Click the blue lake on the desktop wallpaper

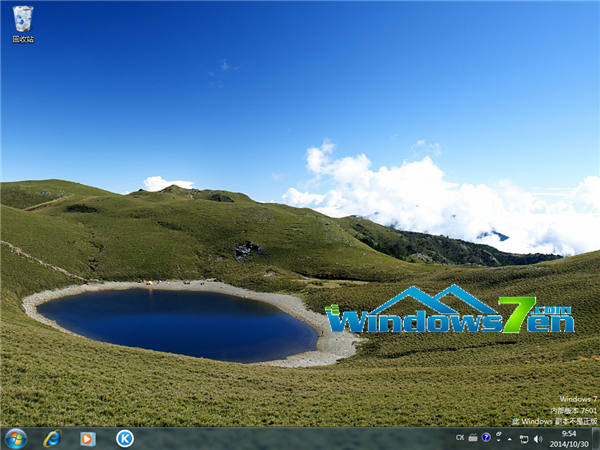point(175,322)
